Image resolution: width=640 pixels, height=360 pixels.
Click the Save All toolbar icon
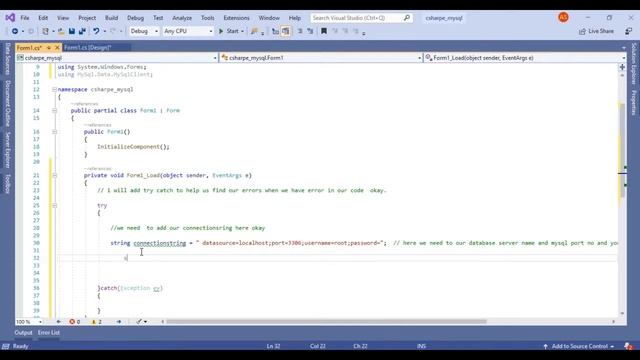click(x=82, y=31)
